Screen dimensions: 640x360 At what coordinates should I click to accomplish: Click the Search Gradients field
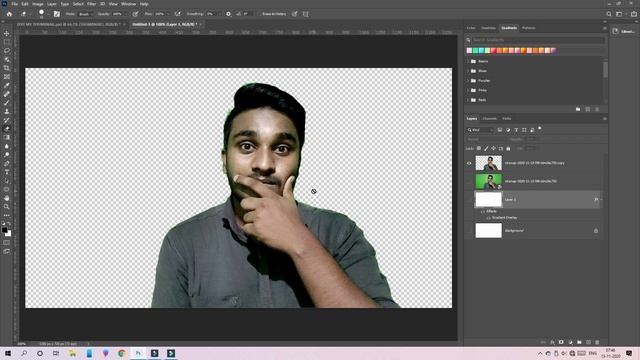tap(538, 40)
